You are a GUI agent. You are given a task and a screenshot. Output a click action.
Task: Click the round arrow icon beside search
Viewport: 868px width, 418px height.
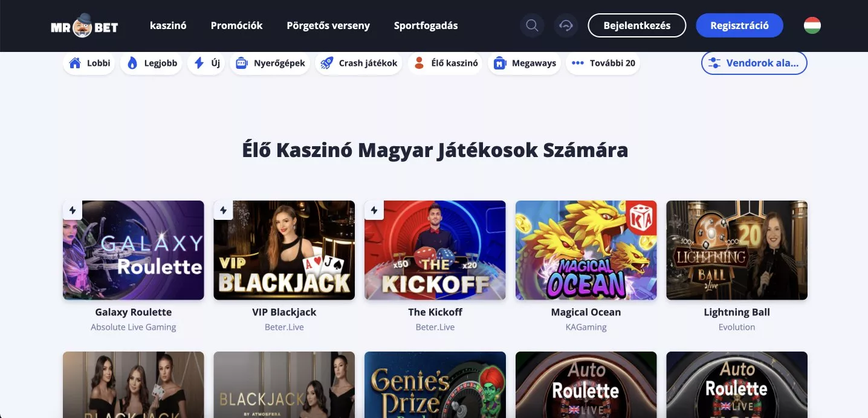pyautogui.click(x=566, y=25)
